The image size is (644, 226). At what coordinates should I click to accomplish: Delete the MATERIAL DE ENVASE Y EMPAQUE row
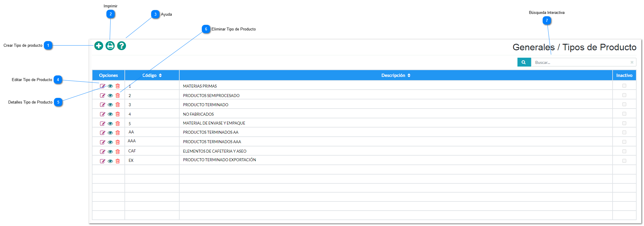pos(118,124)
